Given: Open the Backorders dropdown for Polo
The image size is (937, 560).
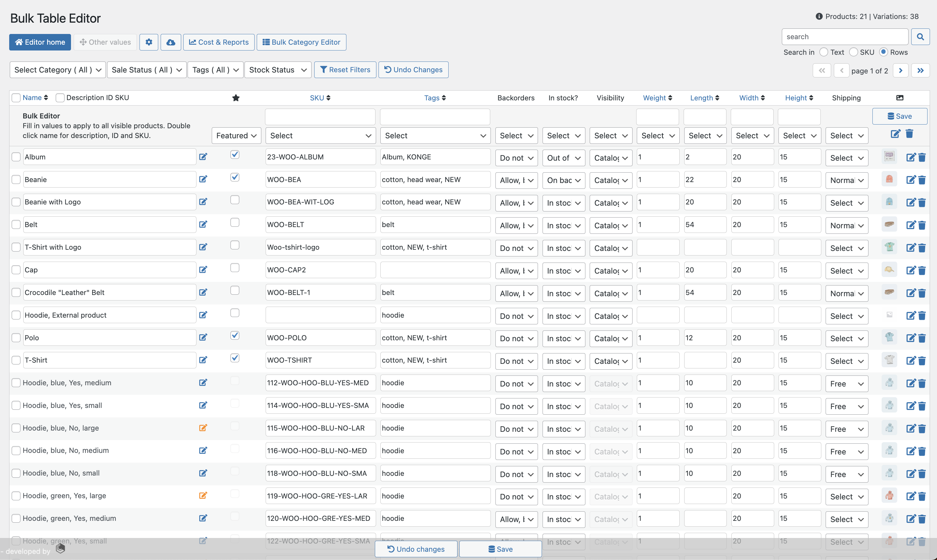Looking at the screenshot, I should point(516,338).
